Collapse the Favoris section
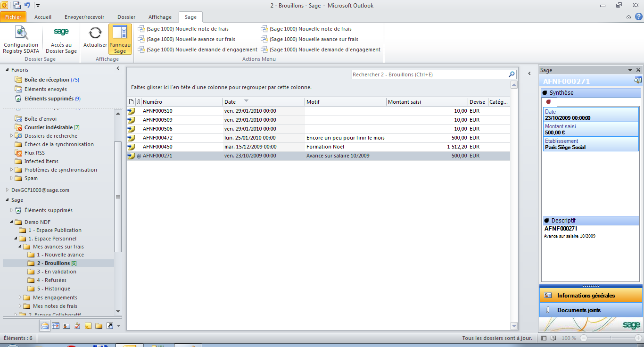This screenshot has width=644, height=347. pyautogui.click(x=7, y=70)
